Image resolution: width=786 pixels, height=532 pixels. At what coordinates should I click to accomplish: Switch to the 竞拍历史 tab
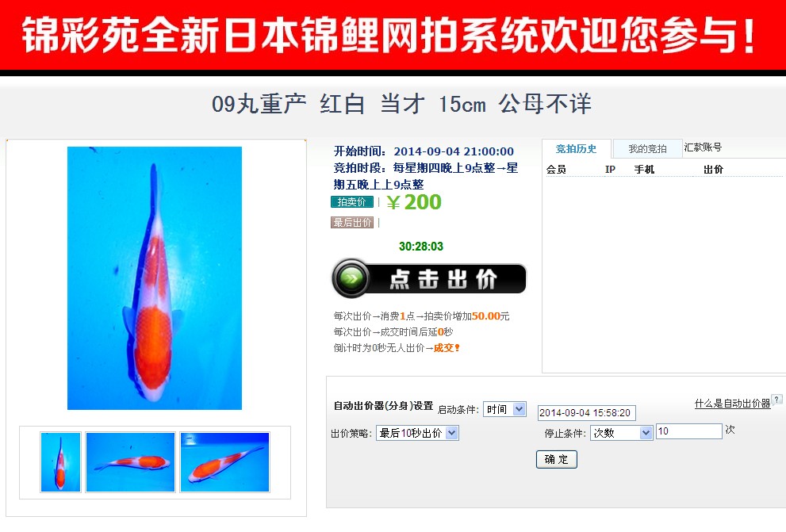tap(577, 149)
